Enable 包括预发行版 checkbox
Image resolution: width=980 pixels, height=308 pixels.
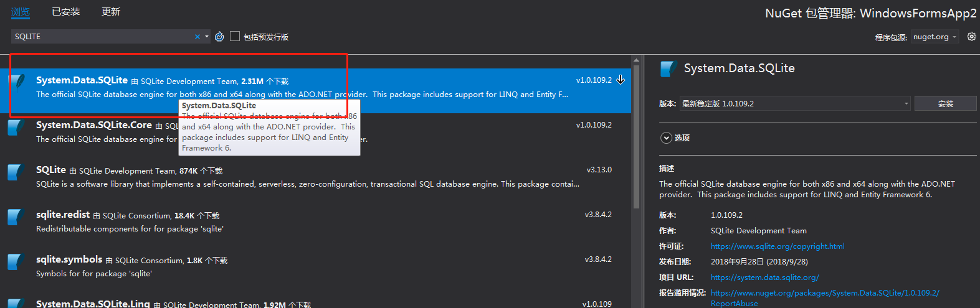pyautogui.click(x=235, y=37)
